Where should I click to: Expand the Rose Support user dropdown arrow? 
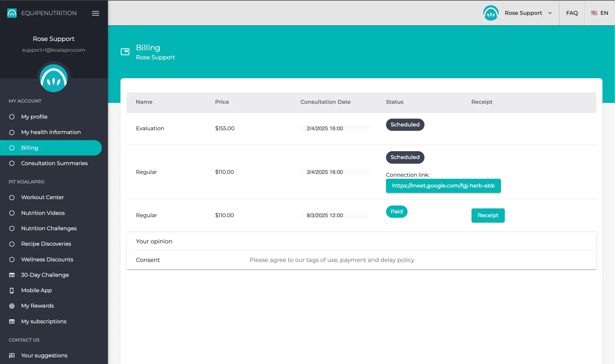click(550, 13)
